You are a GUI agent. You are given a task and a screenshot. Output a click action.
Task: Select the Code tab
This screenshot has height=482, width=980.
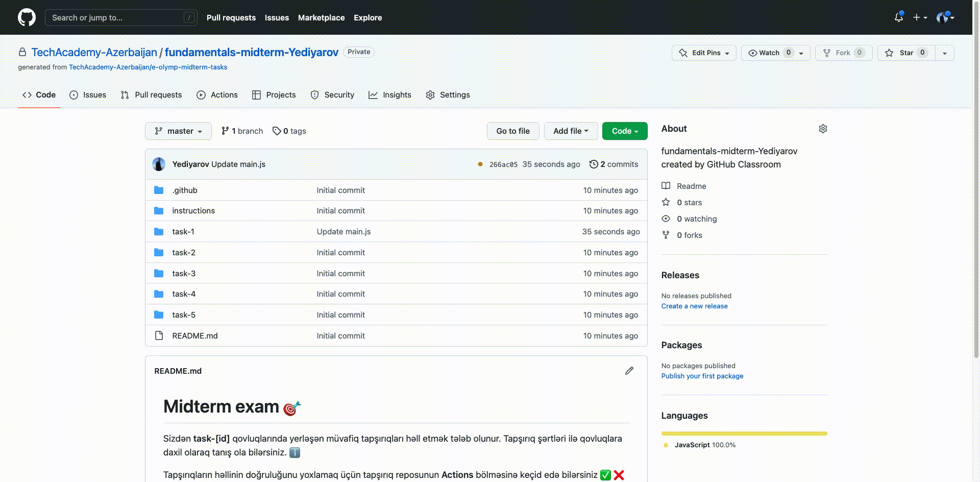(39, 95)
